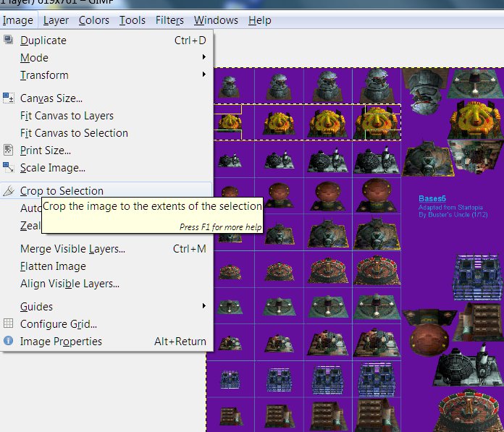Expand the Mode submenu
Image resolution: width=504 pixels, height=432 pixels.
click(x=106, y=57)
